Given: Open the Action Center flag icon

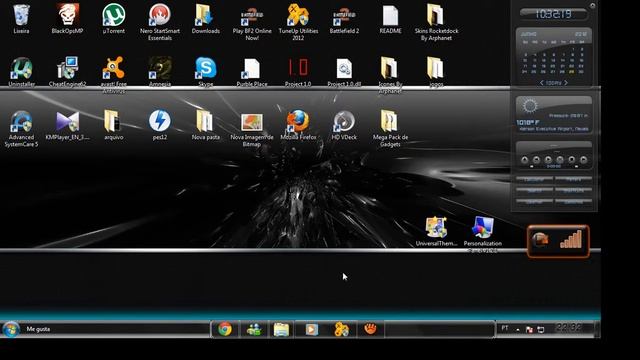Looking at the screenshot, I should coord(529,329).
